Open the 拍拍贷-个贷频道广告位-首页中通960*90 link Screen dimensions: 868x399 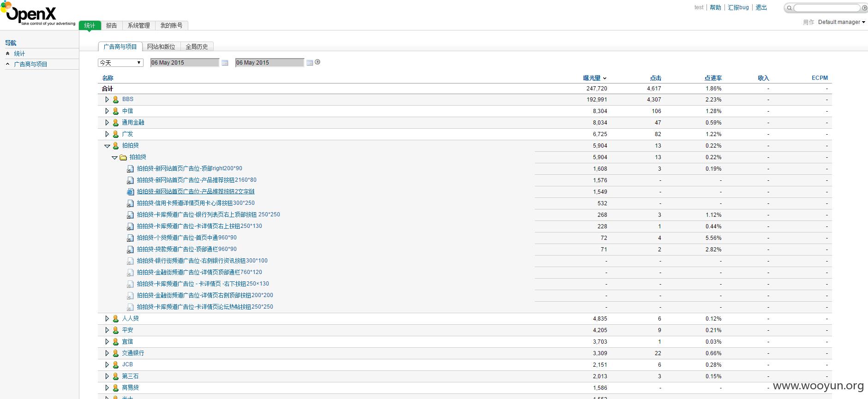[x=186, y=238]
